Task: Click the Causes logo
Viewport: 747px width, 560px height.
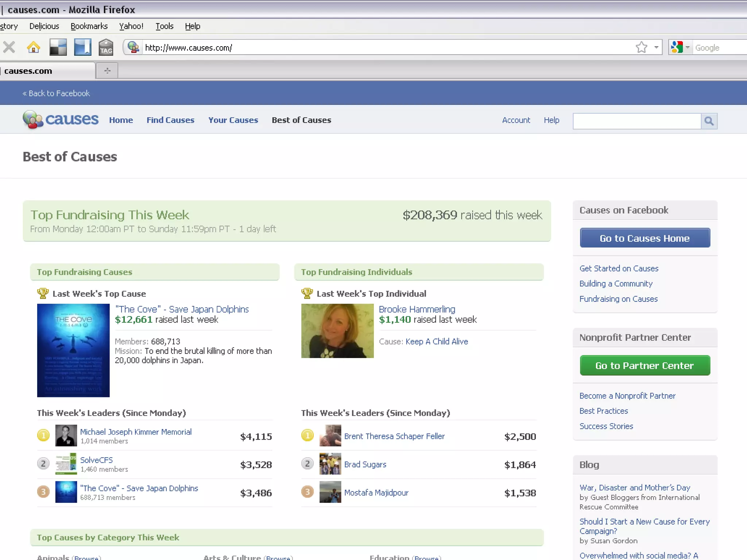Action: (61, 120)
